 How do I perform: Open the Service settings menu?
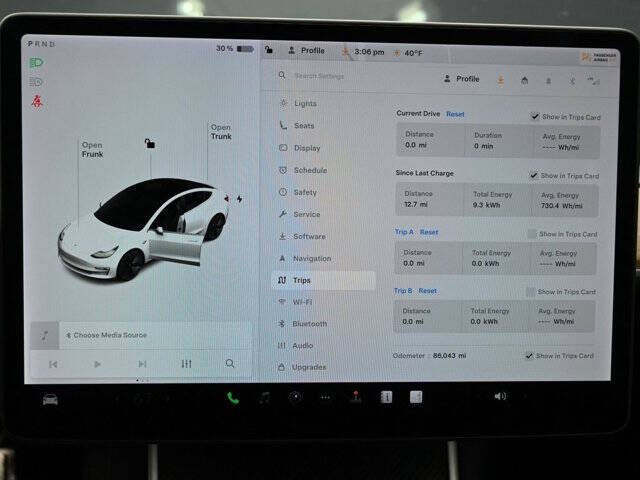point(307,214)
